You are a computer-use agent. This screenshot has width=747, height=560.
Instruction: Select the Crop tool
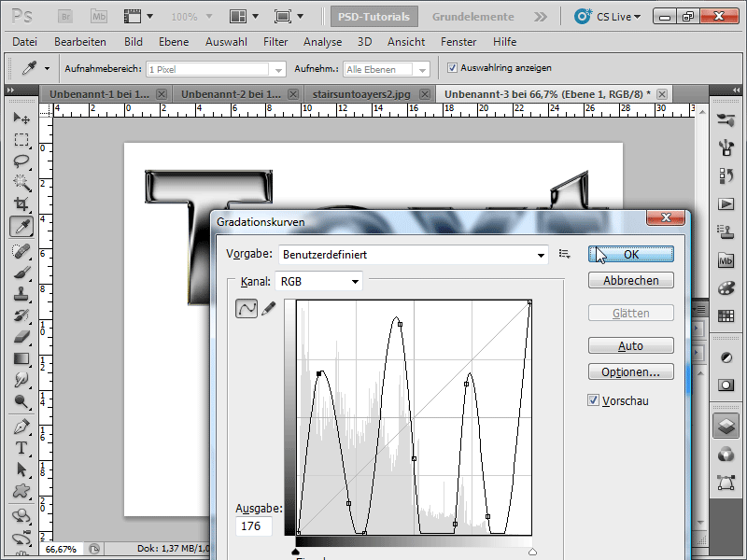tap(21, 204)
